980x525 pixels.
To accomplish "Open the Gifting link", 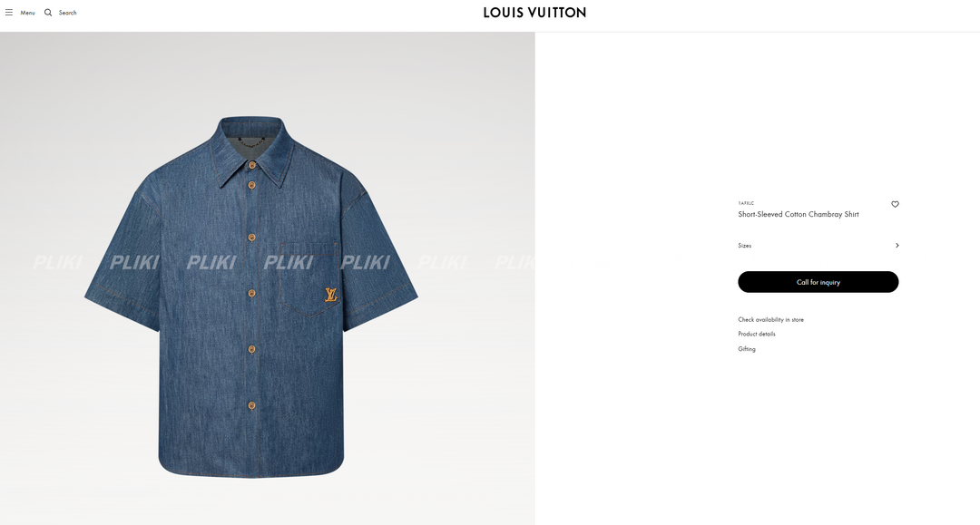I will (x=746, y=349).
